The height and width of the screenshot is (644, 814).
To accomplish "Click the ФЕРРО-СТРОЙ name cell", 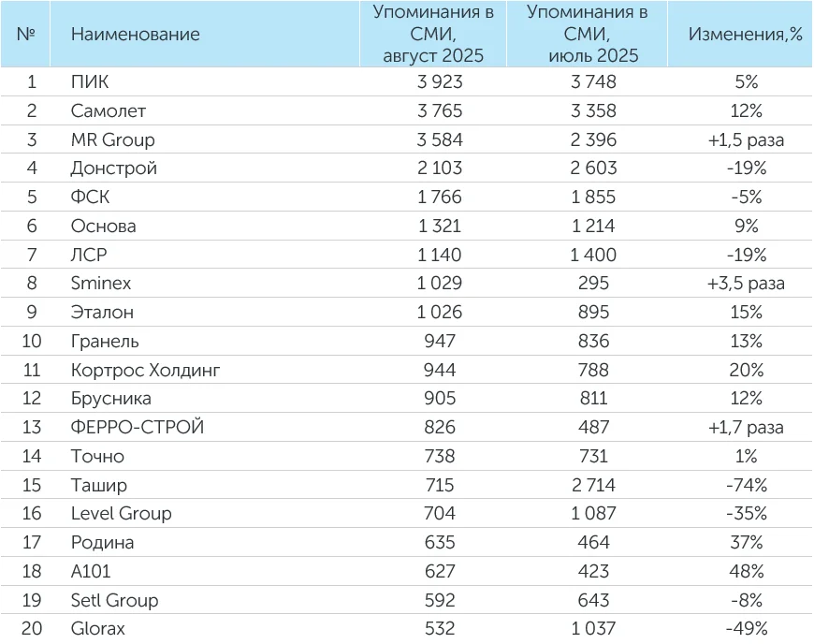I will tap(137, 428).
